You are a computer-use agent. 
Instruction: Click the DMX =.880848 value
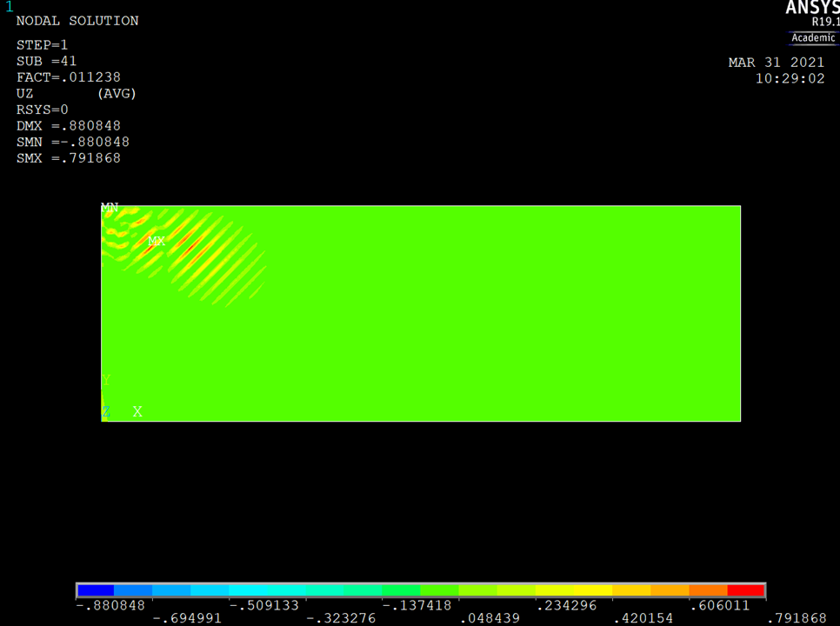[x=68, y=126]
